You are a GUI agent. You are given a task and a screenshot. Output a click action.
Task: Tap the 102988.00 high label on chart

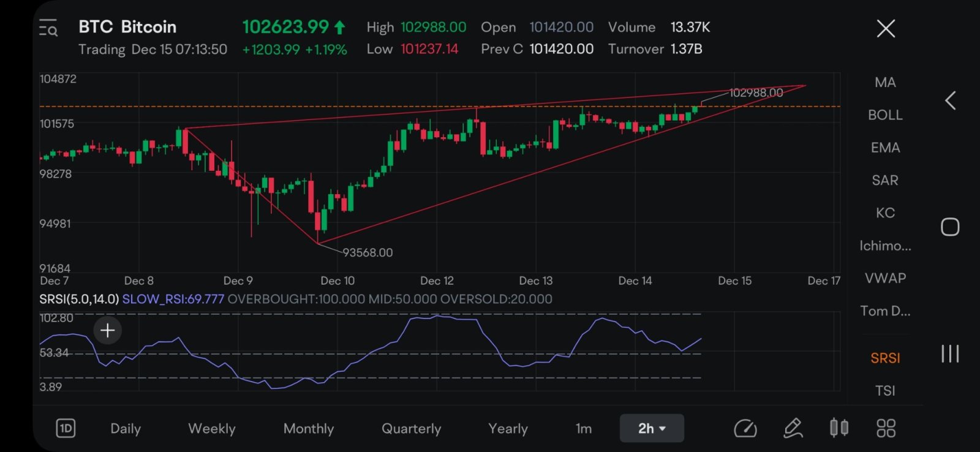756,92
